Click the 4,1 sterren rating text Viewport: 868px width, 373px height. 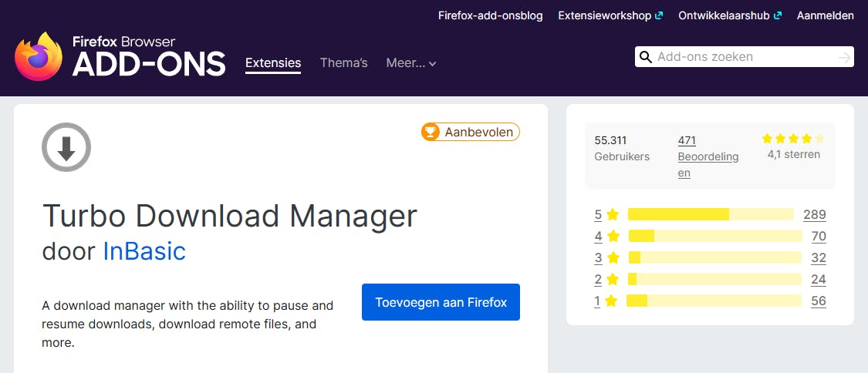tap(794, 154)
